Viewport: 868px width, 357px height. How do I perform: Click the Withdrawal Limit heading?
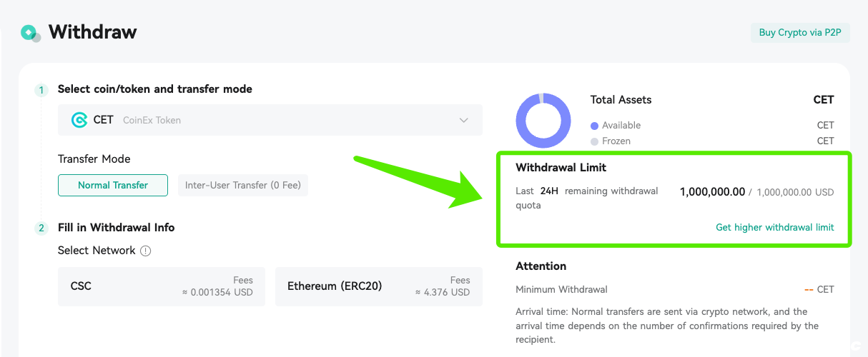(x=561, y=168)
